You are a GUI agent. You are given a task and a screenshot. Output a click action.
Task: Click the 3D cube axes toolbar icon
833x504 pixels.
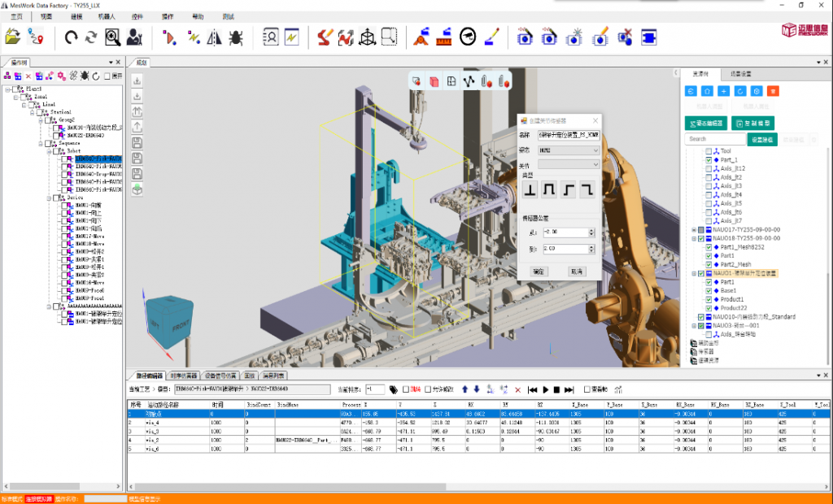point(367,37)
